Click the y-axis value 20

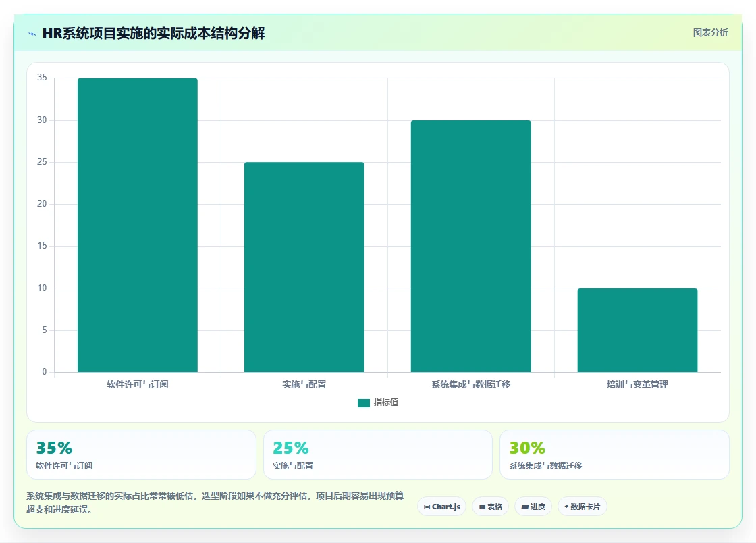point(42,204)
